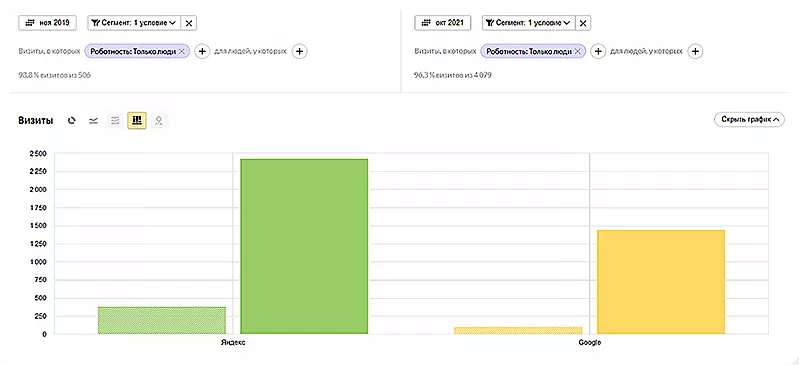Add people condition in left segment

pyautogui.click(x=299, y=52)
